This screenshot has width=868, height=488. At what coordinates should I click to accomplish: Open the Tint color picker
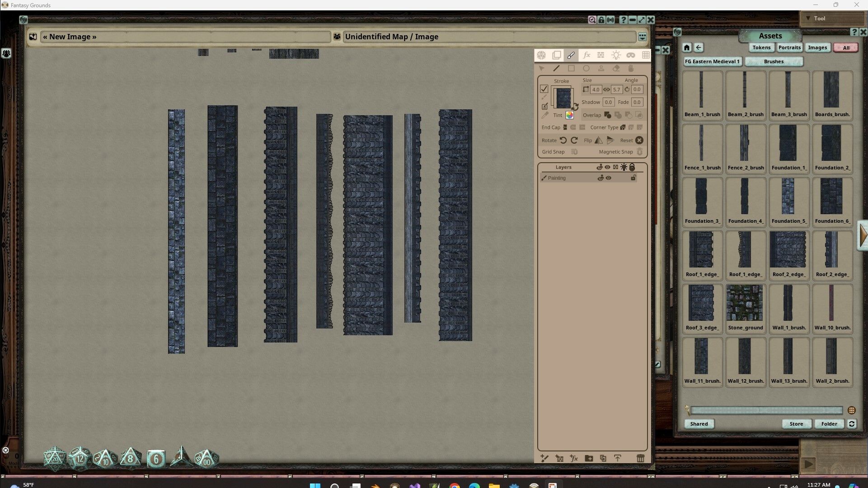[570, 115]
